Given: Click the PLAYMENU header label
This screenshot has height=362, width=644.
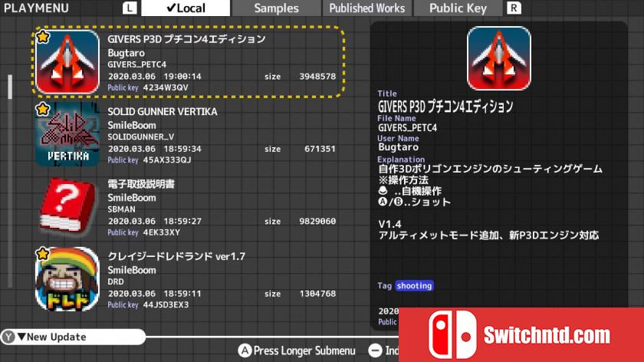Looking at the screenshot, I should tap(36, 8).
